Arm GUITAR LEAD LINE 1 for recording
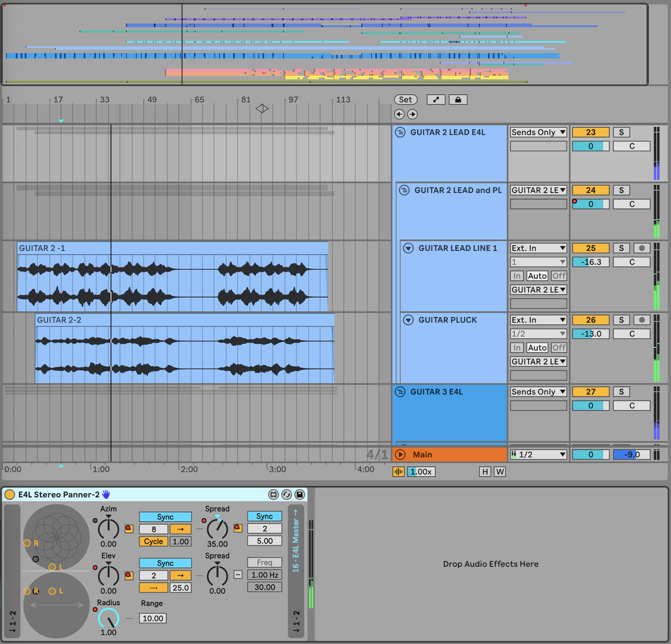 coord(641,248)
